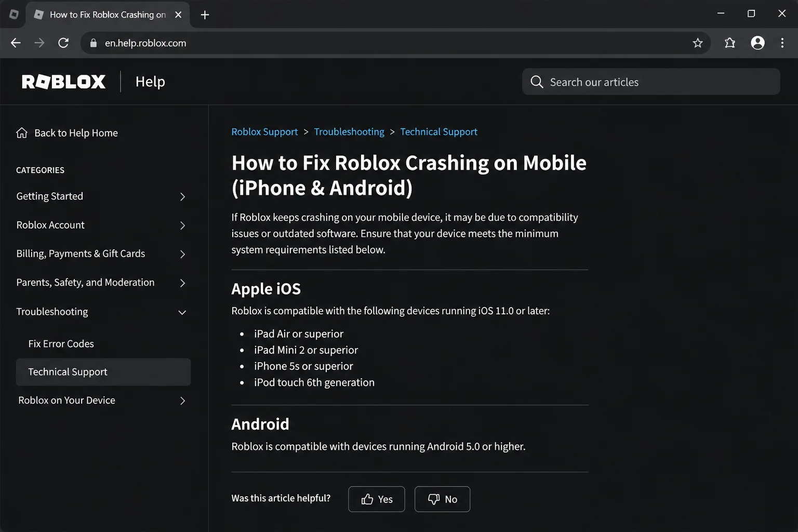
Task: Select Troubleshooting category label
Action: pyautogui.click(x=52, y=312)
